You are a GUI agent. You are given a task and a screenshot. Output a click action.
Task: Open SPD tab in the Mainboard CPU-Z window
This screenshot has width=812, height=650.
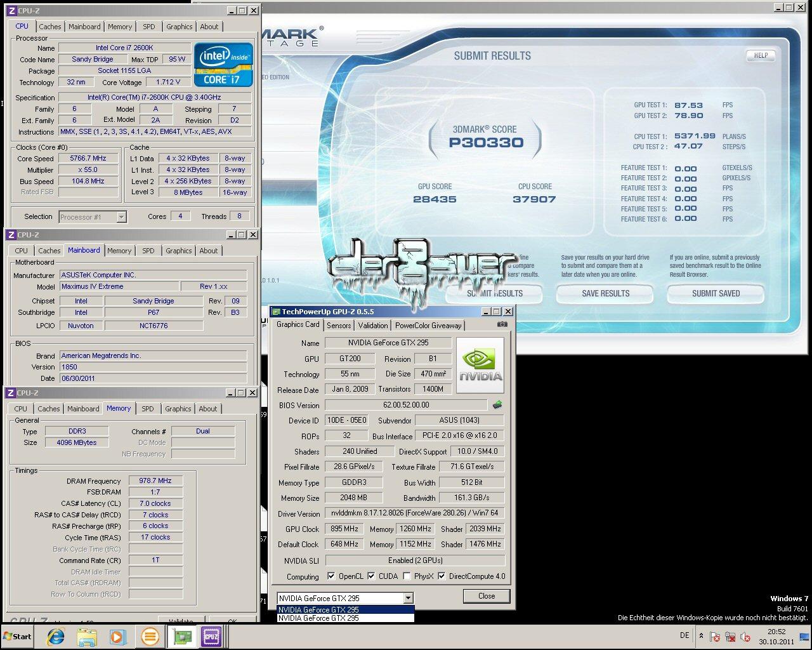point(148,251)
